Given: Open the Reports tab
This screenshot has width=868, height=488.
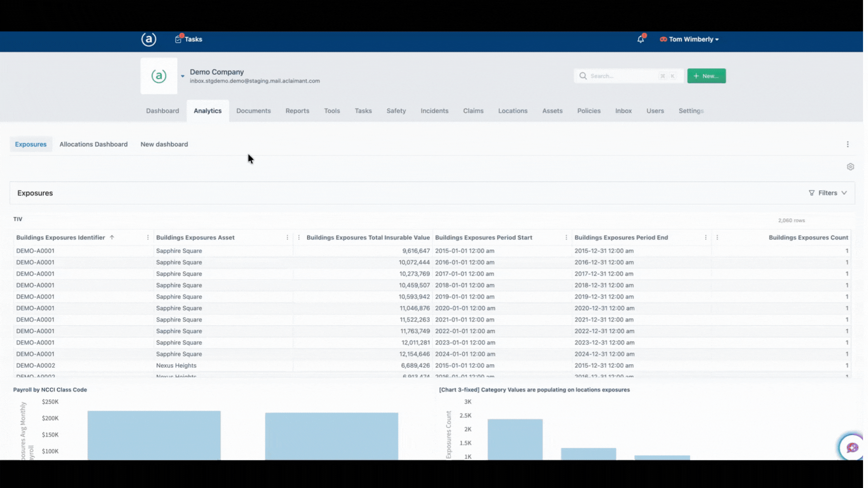Looking at the screenshot, I should [297, 111].
